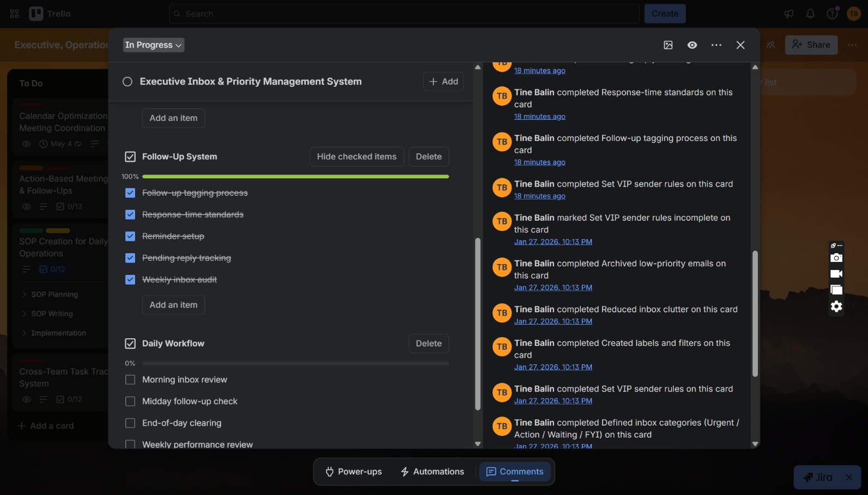Image resolution: width=868 pixels, height=495 pixels.
Task: Open the card actions three-dot menu
Action: tap(717, 45)
